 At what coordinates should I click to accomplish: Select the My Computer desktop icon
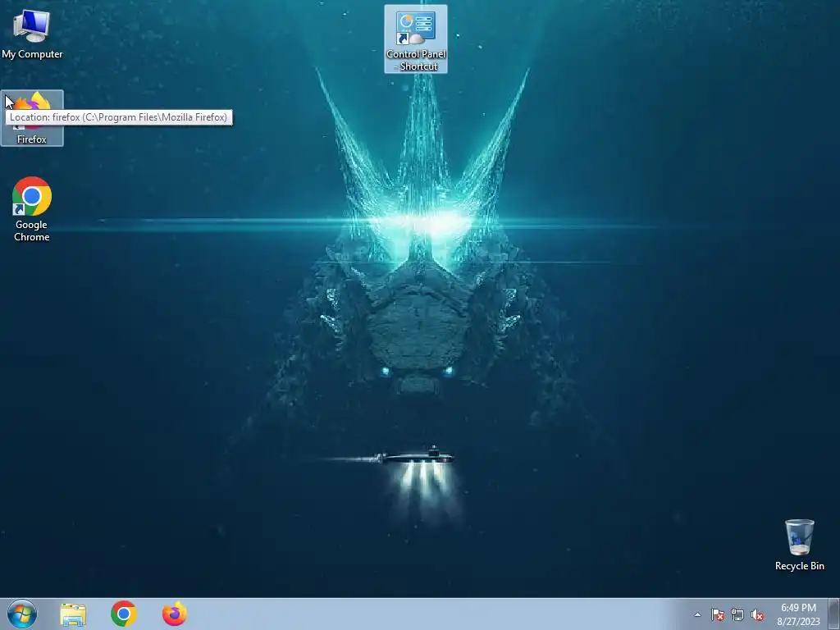(x=32, y=34)
